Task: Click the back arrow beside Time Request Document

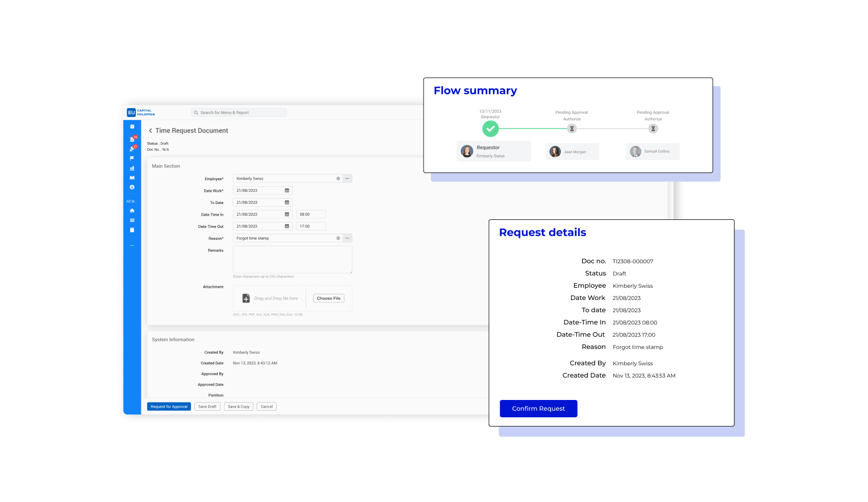Action: tap(151, 131)
